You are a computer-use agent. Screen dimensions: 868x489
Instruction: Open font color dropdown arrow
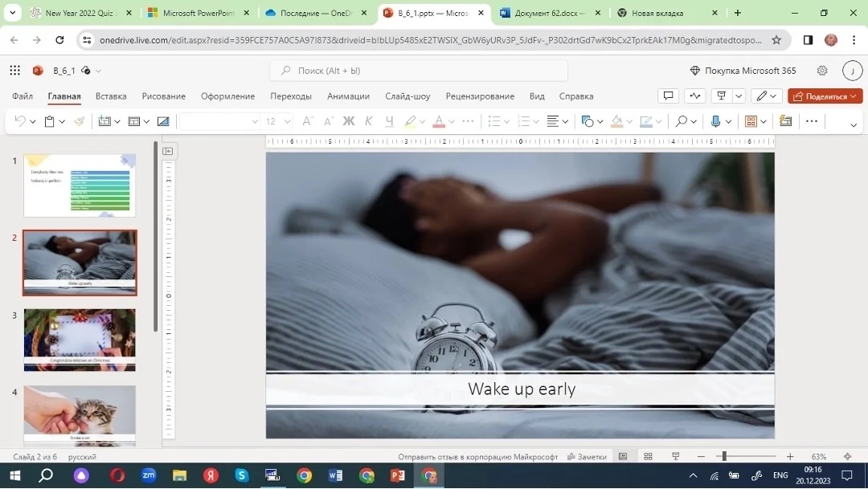pos(452,122)
